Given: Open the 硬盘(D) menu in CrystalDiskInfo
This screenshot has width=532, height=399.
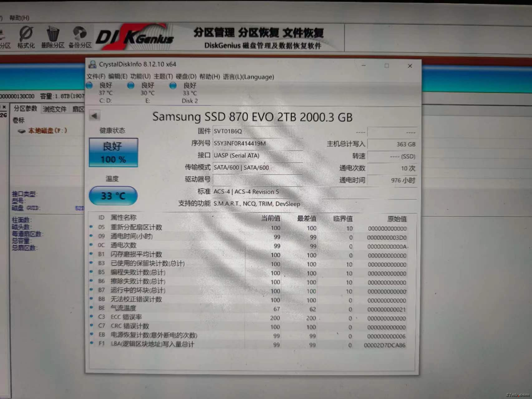Looking at the screenshot, I should (x=186, y=77).
